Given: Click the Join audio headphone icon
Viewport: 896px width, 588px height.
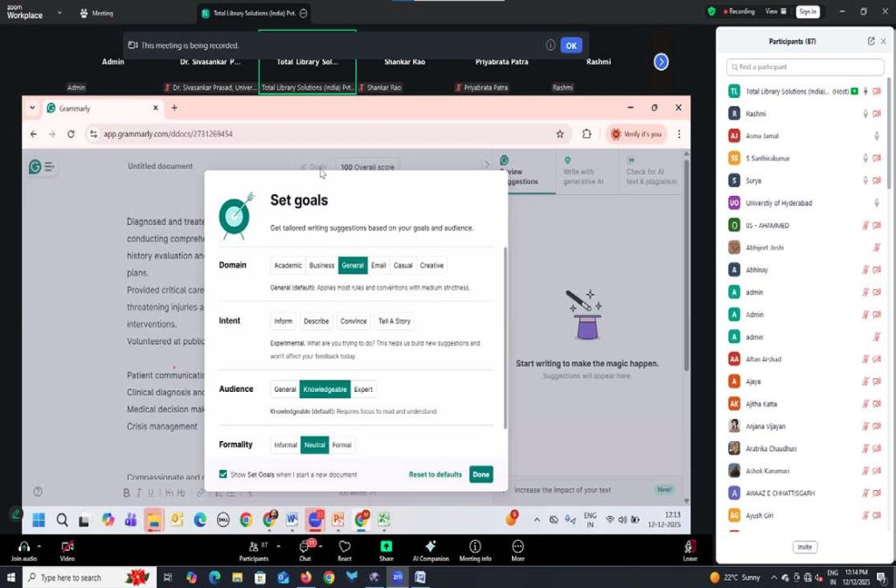Looking at the screenshot, I should point(24,546).
